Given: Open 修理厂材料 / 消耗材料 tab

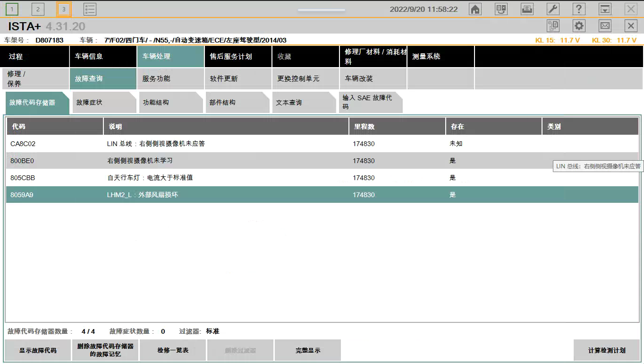Looking at the screenshot, I should tap(373, 56).
